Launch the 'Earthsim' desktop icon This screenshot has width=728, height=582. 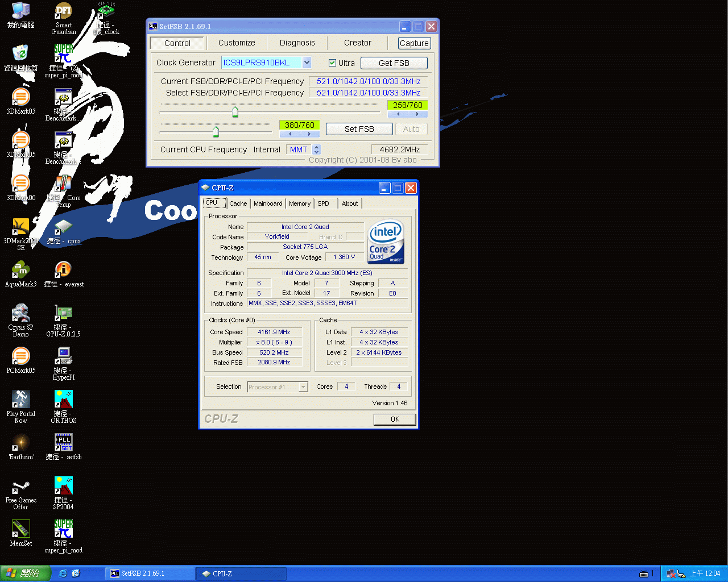tap(21, 447)
